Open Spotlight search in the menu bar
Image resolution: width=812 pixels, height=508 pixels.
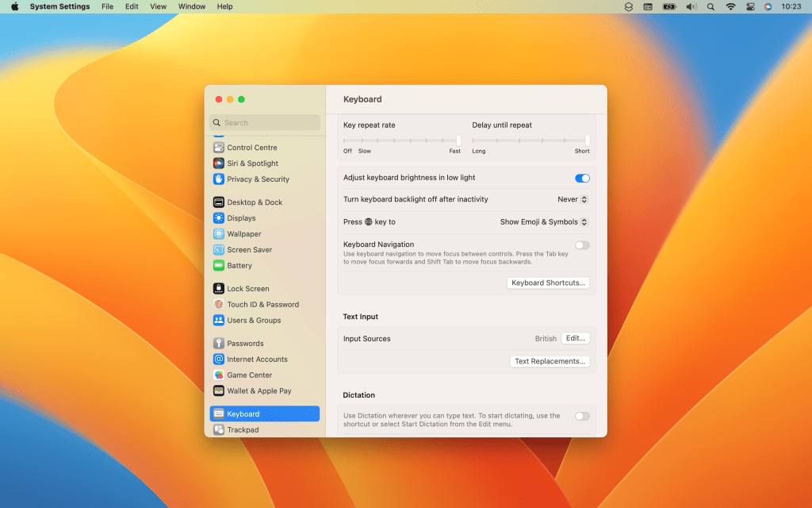pos(710,6)
